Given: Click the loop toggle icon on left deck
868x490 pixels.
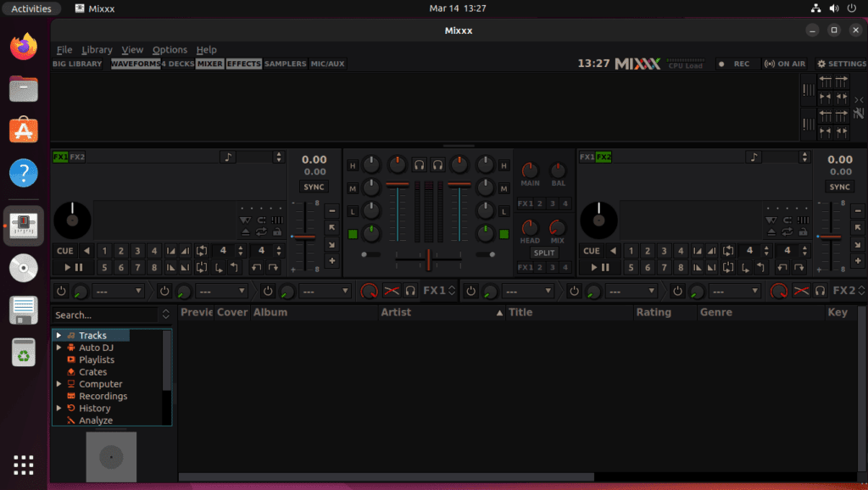Looking at the screenshot, I should 202,251.
